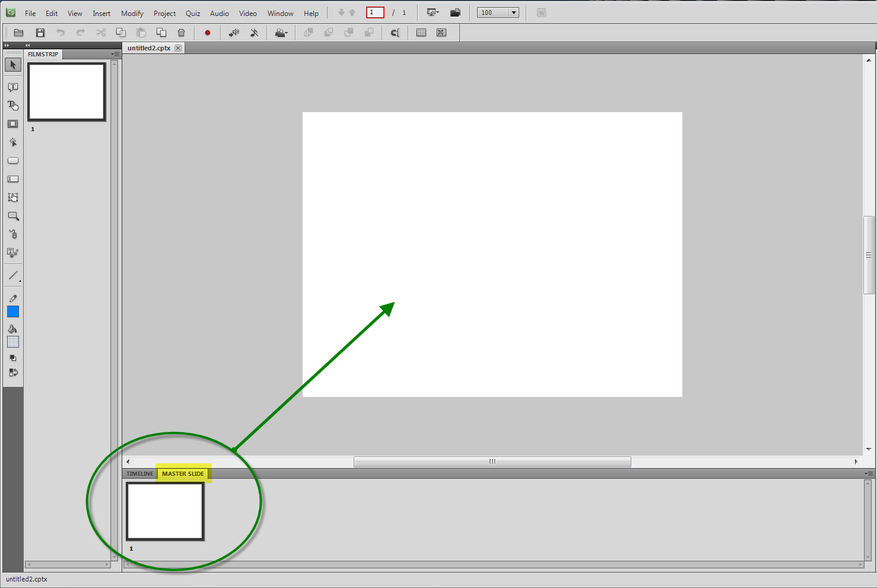The image size is (877, 588).
Task: Toggle slide audio with speaker icon
Action: point(234,33)
